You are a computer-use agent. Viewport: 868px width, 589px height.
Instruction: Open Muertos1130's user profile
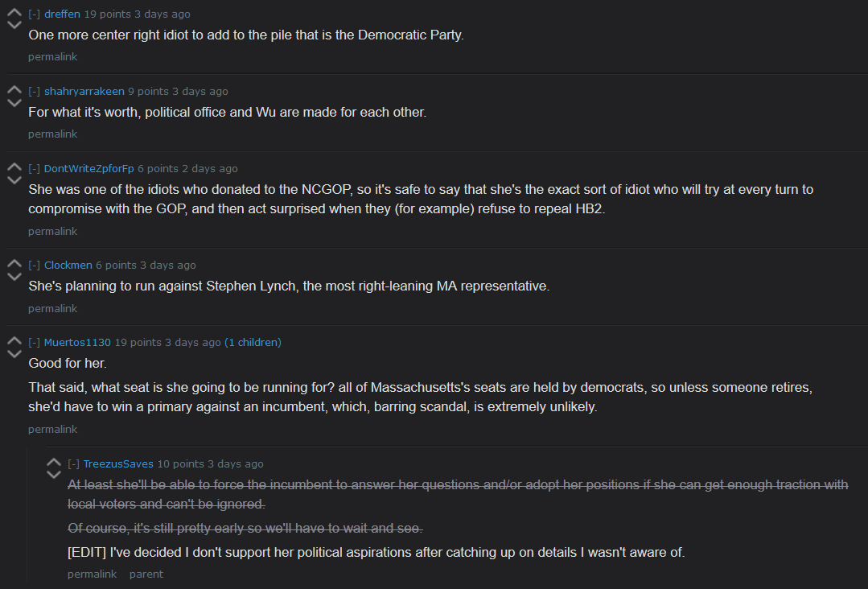tap(77, 343)
